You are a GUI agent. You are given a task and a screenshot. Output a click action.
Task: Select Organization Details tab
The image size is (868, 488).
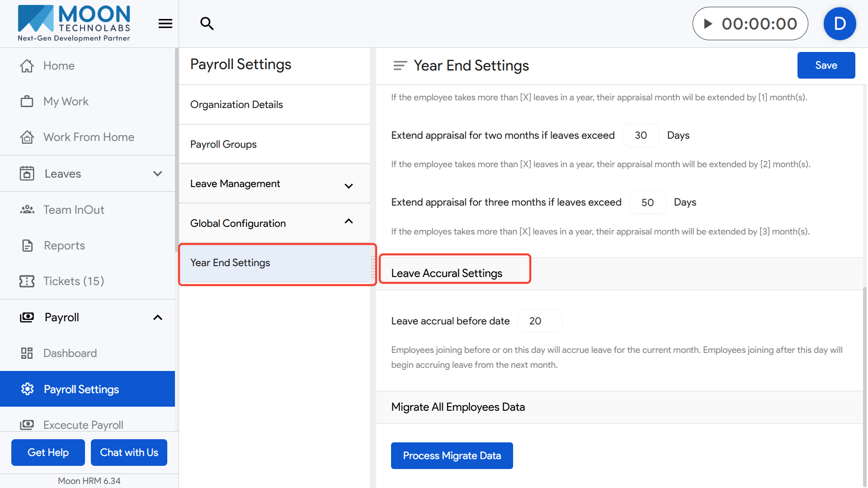click(x=236, y=104)
